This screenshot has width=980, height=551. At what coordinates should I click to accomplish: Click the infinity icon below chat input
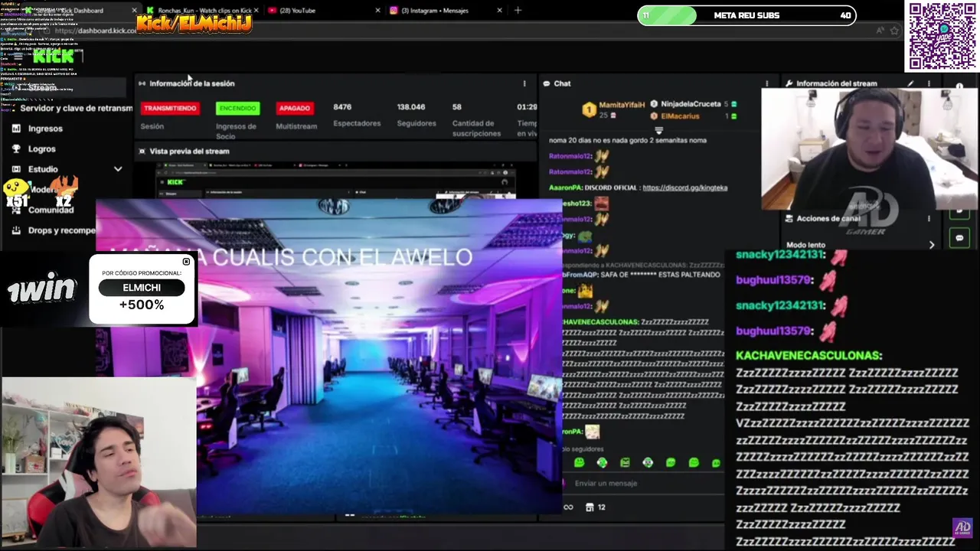coord(568,507)
